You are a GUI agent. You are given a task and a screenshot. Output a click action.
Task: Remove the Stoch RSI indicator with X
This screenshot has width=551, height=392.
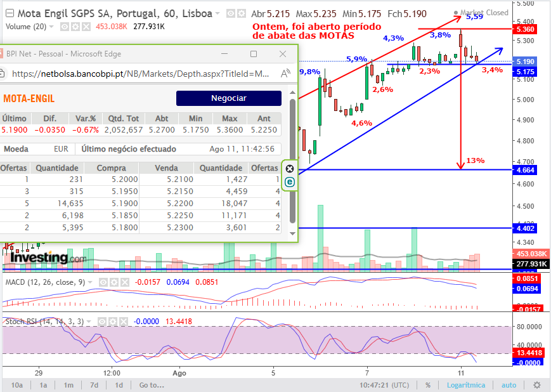point(124,322)
